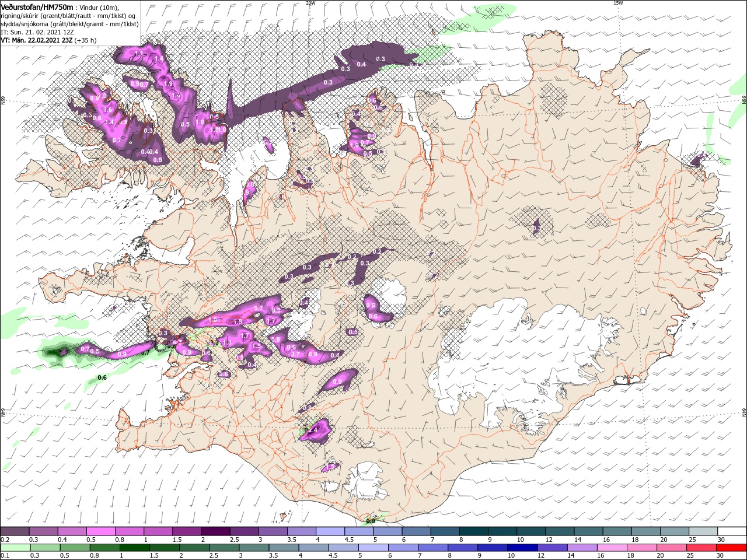Click upper scale swatch starting at 1.5
Image resolution: width=747 pixels, height=560 pixels.
pyautogui.click(x=186, y=531)
